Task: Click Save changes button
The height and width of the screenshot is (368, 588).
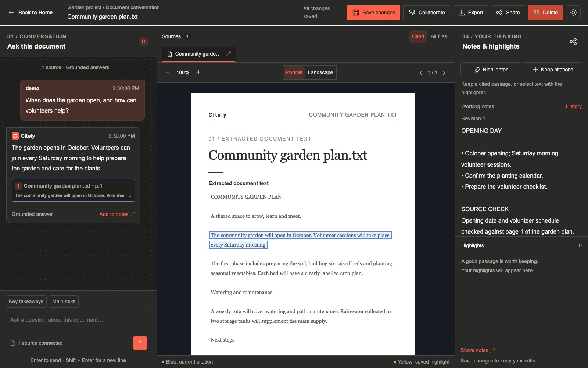Action: tap(374, 13)
